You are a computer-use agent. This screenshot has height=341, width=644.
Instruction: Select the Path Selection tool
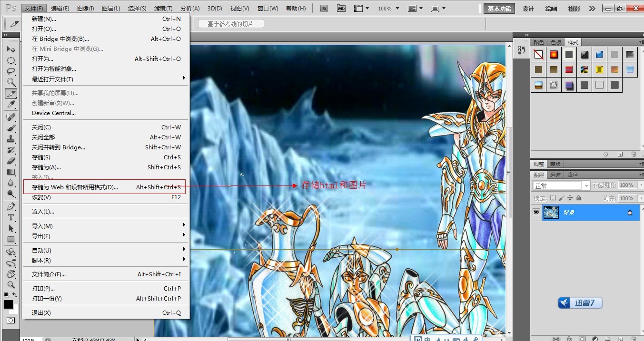(11, 228)
